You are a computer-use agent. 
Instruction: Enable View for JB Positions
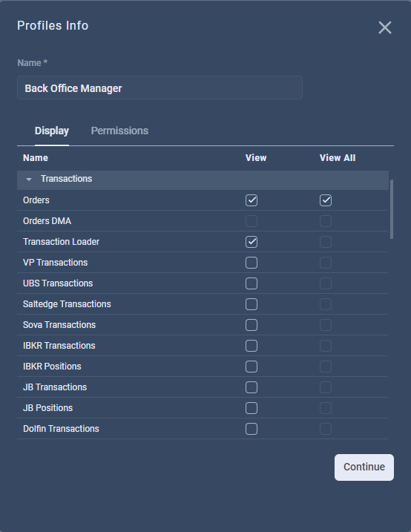click(251, 408)
